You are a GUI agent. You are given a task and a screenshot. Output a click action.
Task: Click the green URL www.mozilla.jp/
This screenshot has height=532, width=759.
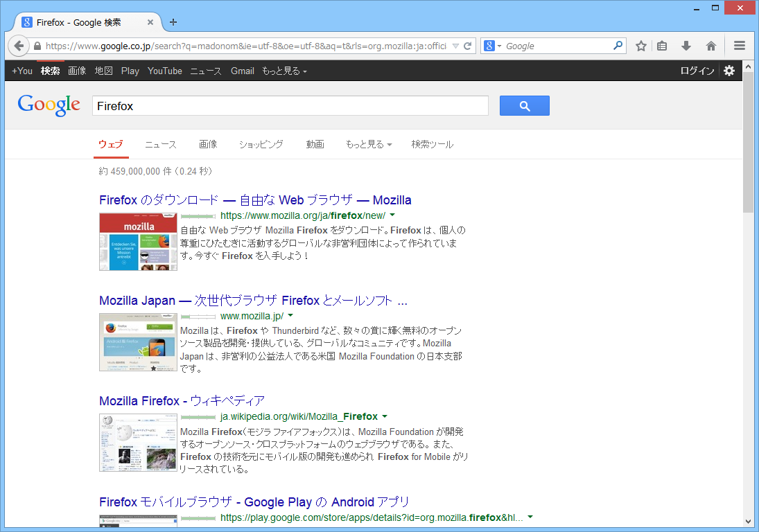252,316
